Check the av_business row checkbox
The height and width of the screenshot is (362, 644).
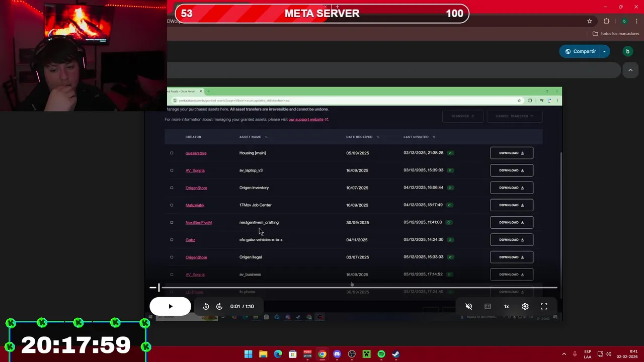(172, 275)
